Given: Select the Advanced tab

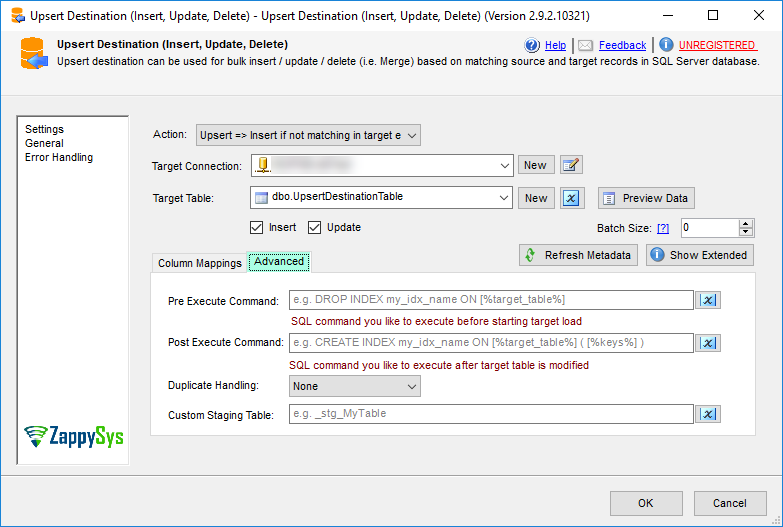Looking at the screenshot, I should (279, 262).
